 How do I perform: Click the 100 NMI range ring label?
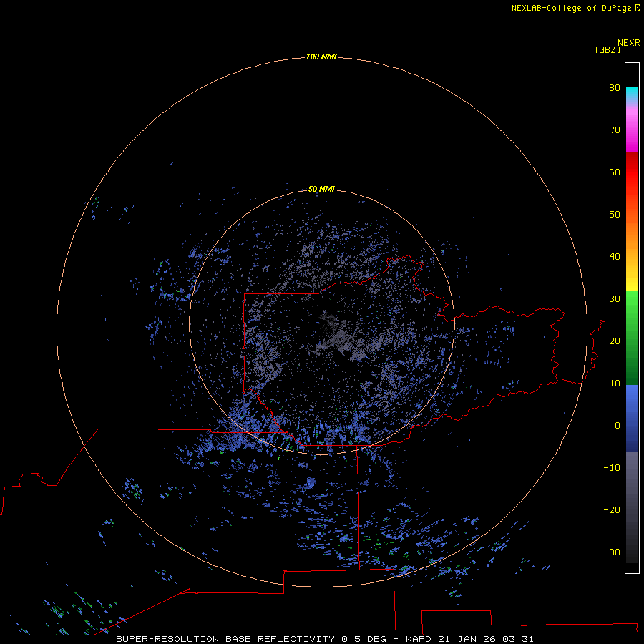coord(321,57)
